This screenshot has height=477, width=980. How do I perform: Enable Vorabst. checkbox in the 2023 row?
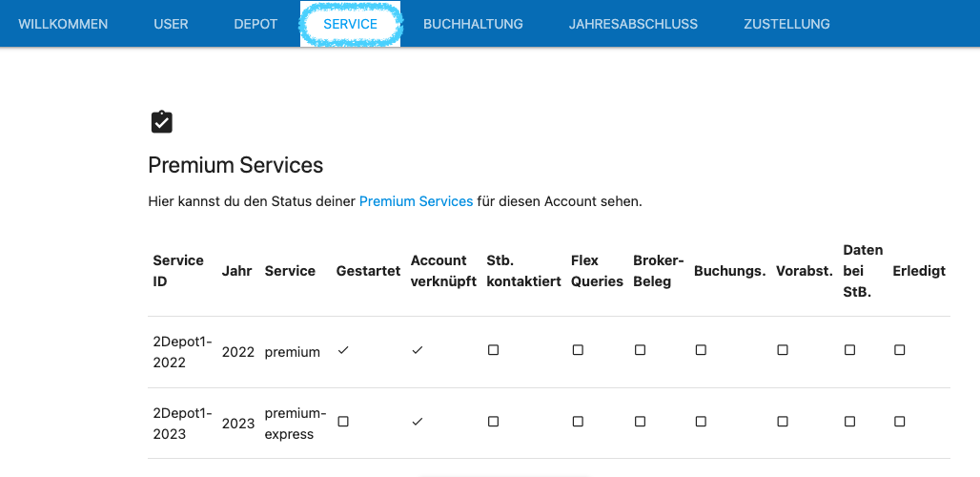tap(783, 422)
